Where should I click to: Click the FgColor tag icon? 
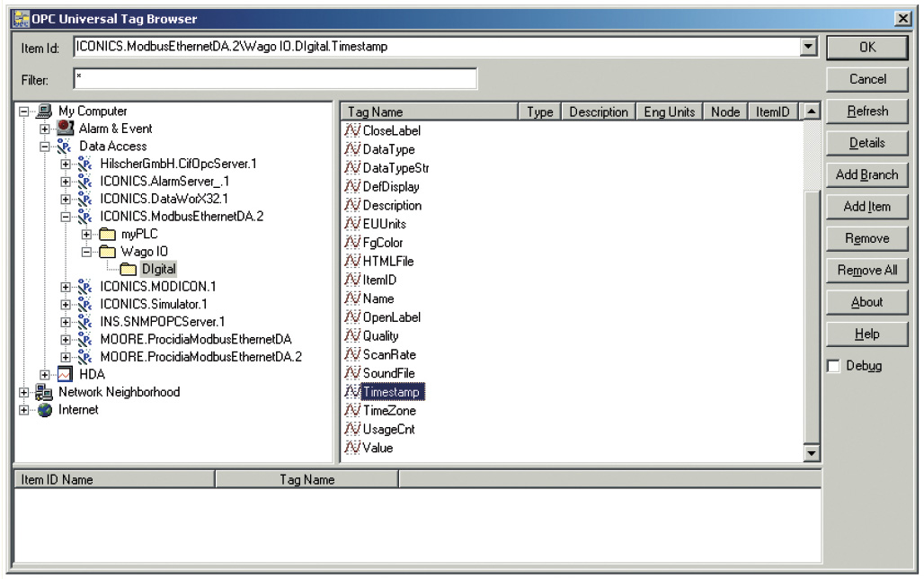pos(352,243)
